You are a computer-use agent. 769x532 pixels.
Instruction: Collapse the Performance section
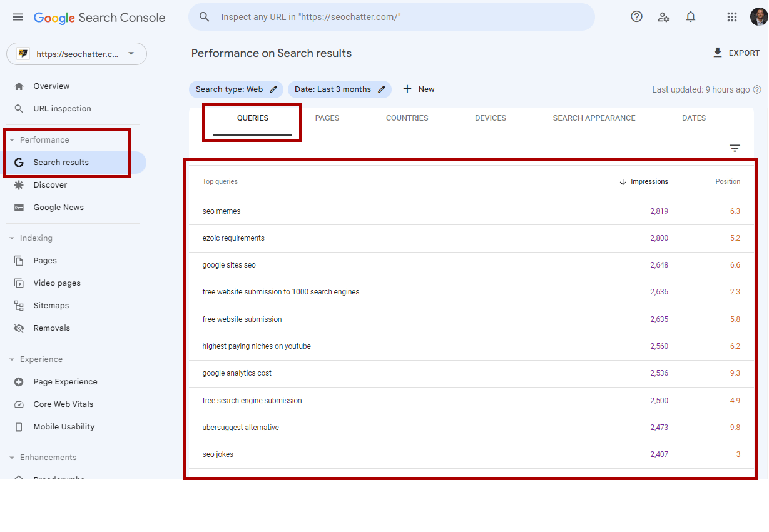click(12, 140)
